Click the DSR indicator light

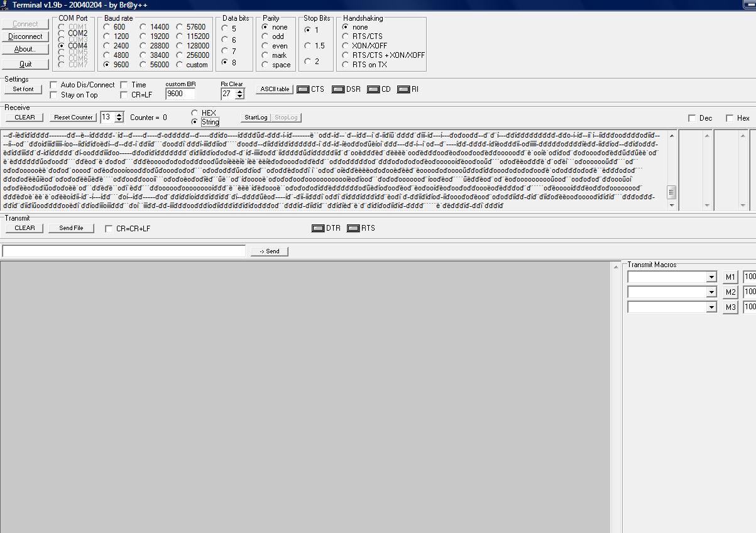(x=338, y=89)
